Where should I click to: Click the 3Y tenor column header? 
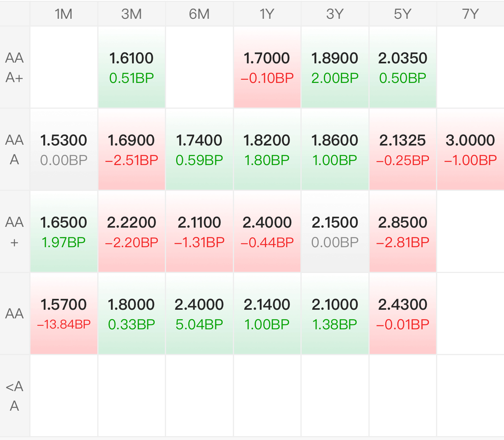(x=335, y=14)
